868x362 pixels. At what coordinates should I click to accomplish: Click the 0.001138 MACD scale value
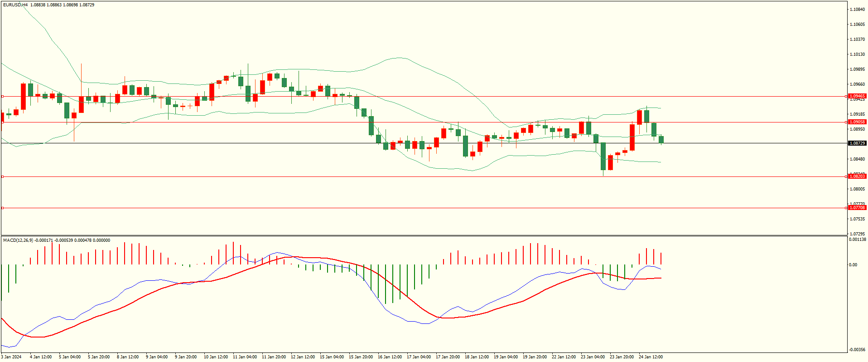[857, 240]
